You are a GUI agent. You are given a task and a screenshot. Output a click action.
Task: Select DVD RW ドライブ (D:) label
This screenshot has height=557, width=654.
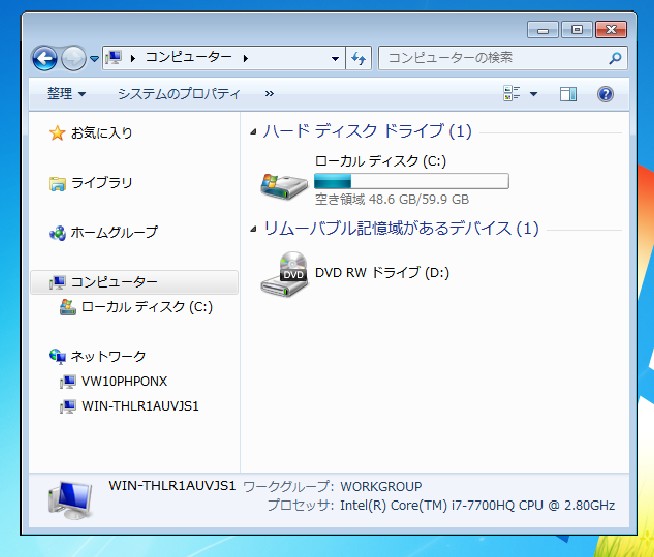tap(382, 272)
